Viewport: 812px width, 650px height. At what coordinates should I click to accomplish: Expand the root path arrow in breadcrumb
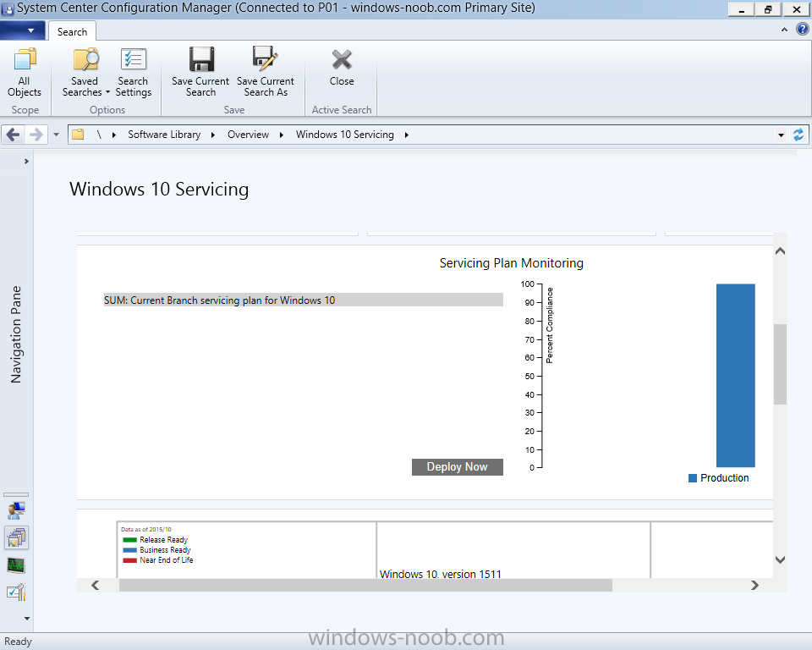click(114, 135)
